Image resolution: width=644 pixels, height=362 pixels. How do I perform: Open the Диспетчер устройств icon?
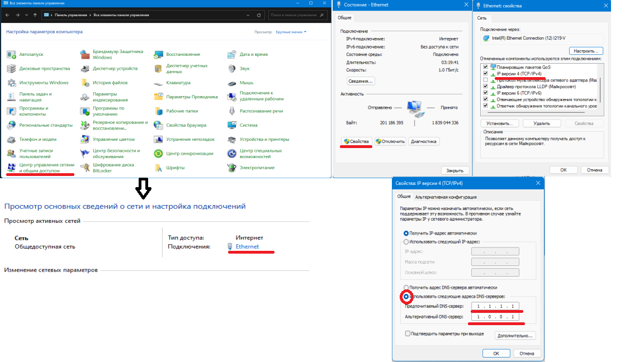tap(85, 69)
